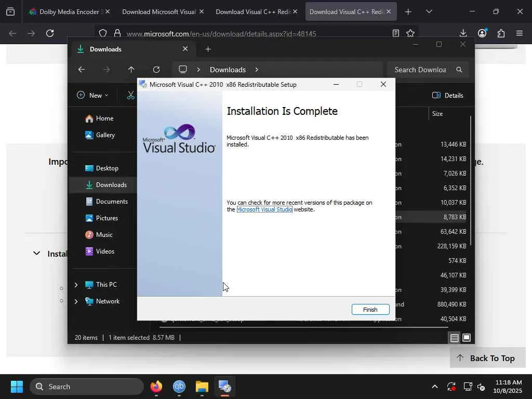Image resolution: width=532 pixels, height=399 pixels.
Task: Click the up arrow in File Explorer
Action: click(x=131, y=70)
